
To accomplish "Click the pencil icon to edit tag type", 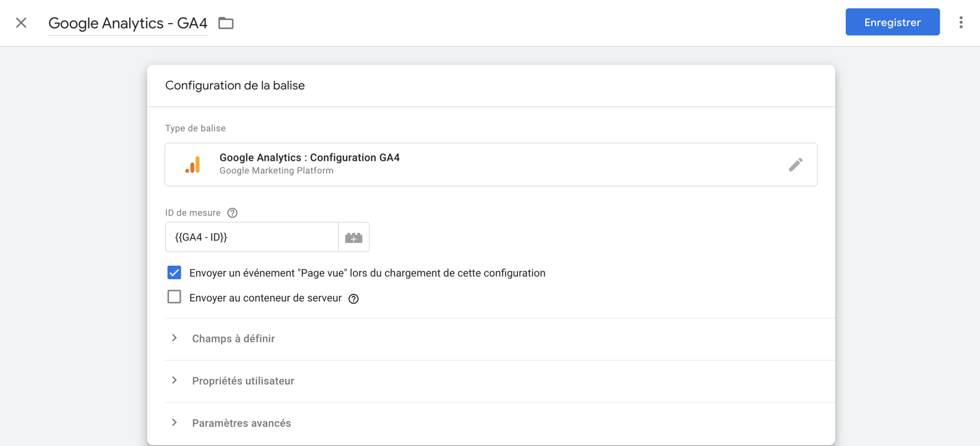I will point(795,165).
